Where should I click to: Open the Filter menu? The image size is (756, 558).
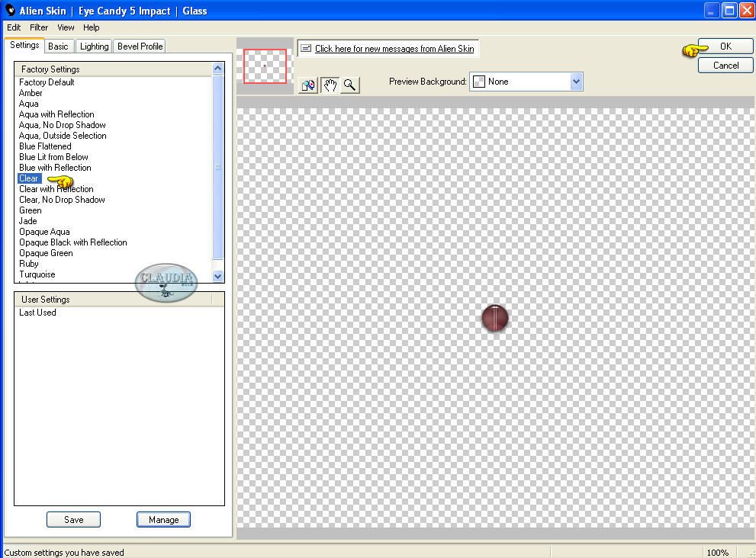39,27
